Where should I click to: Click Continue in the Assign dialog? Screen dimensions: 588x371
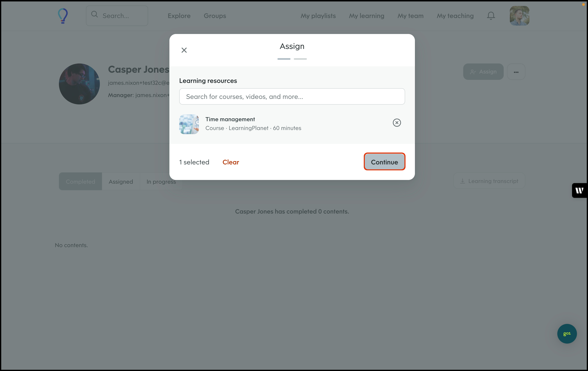pos(384,162)
